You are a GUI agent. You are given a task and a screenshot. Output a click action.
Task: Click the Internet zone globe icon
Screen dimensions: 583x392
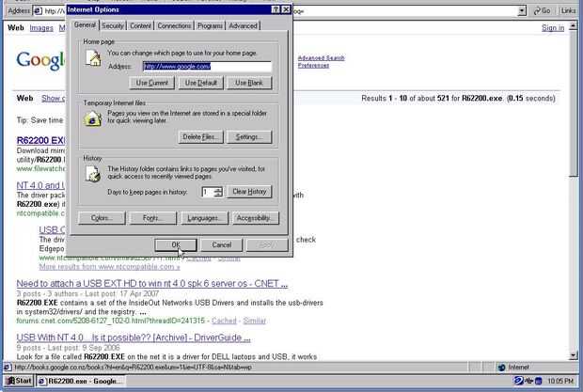tap(501, 368)
